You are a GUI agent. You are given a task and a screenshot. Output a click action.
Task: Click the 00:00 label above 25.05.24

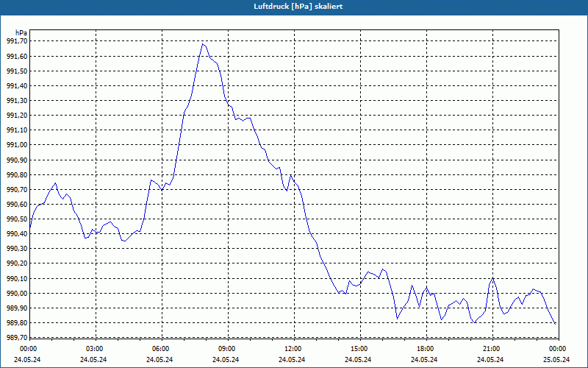(x=558, y=349)
